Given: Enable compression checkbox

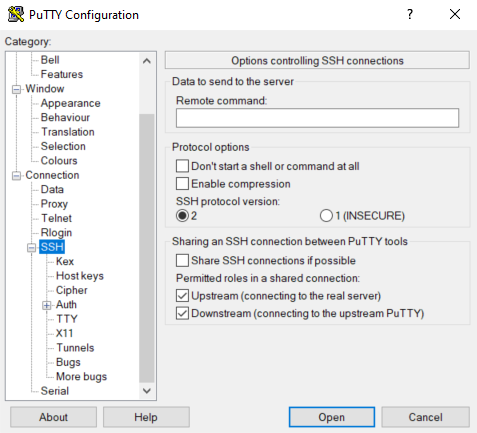Looking at the screenshot, I should point(182,183).
